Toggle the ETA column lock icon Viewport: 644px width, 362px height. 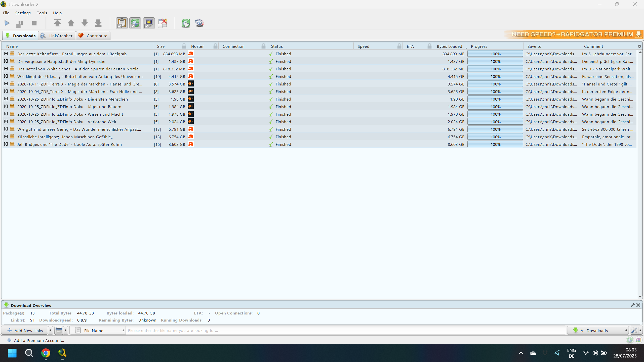coord(429,46)
